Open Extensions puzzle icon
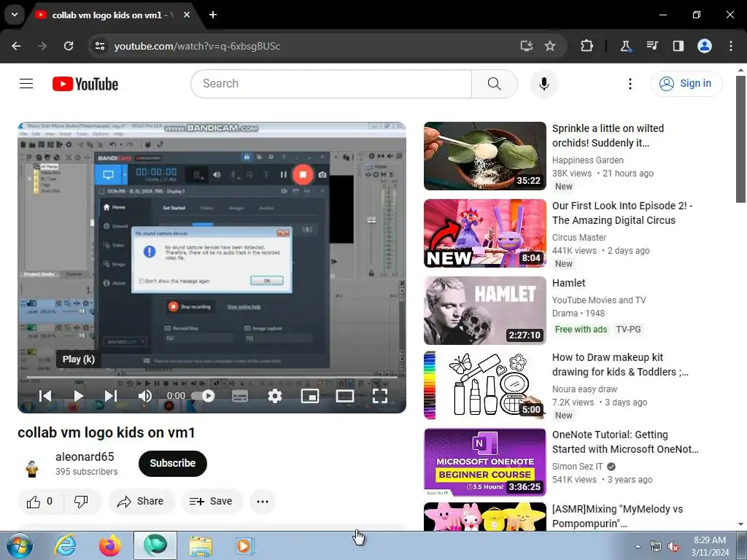The image size is (747, 560). pos(587,46)
